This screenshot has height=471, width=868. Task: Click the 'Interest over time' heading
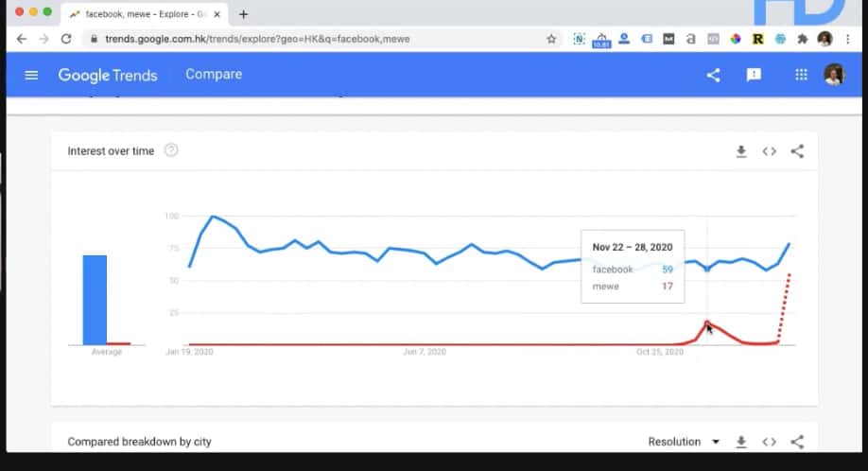pyautogui.click(x=111, y=151)
